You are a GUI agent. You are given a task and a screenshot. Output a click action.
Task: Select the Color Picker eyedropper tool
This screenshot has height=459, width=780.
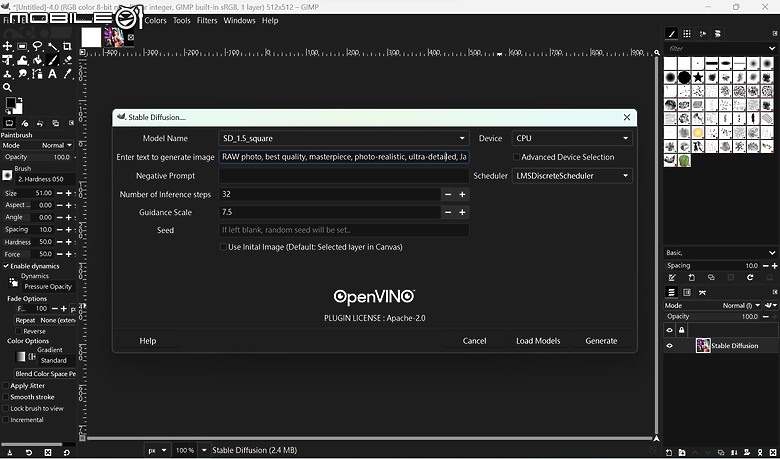[x=68, y=74]
